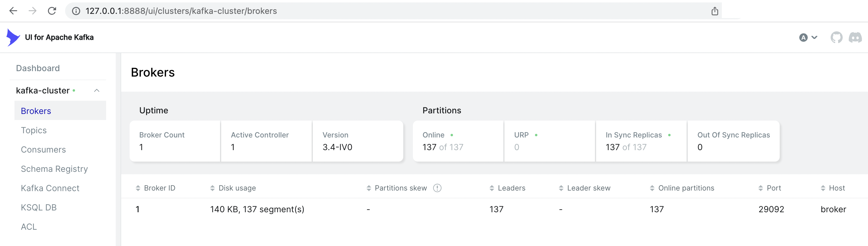Open the theme selector dropdown
Image resolution: width=868 pixels, height=246 pixels.
808,37
